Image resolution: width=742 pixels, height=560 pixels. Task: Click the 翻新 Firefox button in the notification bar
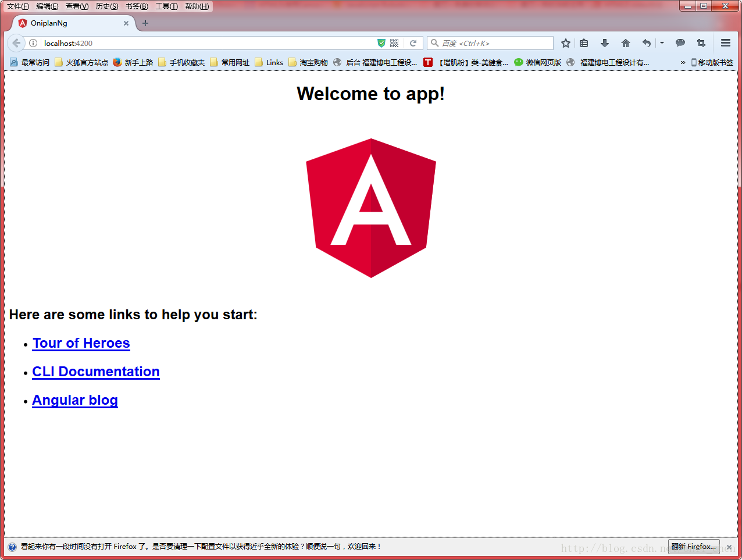click(x=694, y=547)
